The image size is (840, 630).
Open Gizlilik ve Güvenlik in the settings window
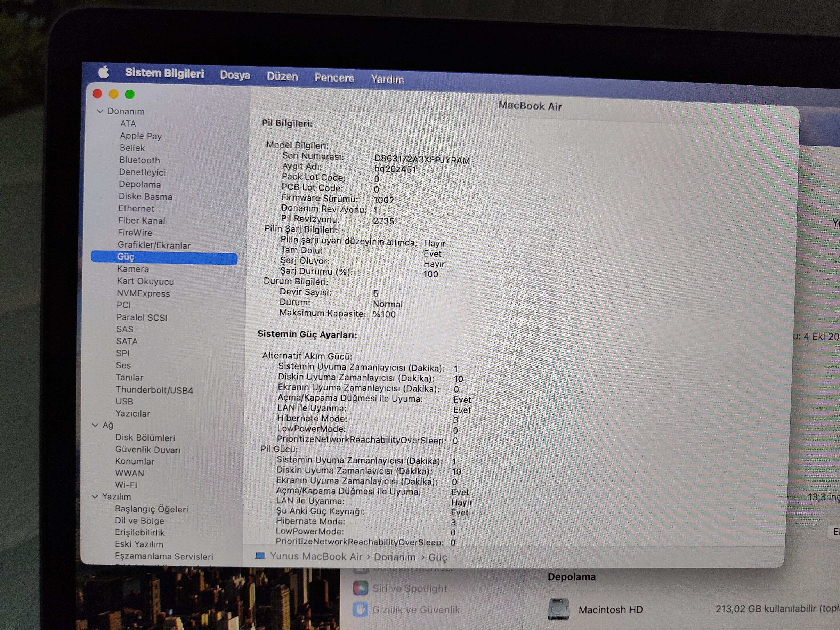pos(416,610)
